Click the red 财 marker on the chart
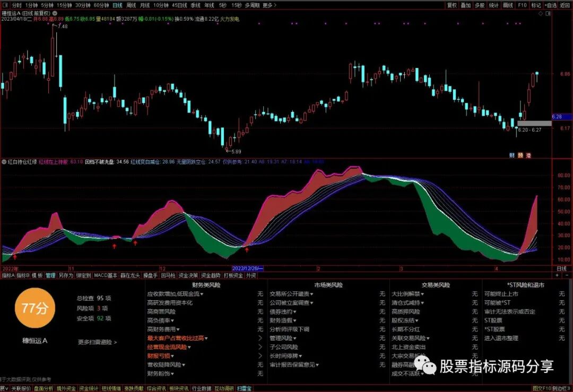Image resolution: width=573 pixels, height=392 pixels. pos(512,155)
